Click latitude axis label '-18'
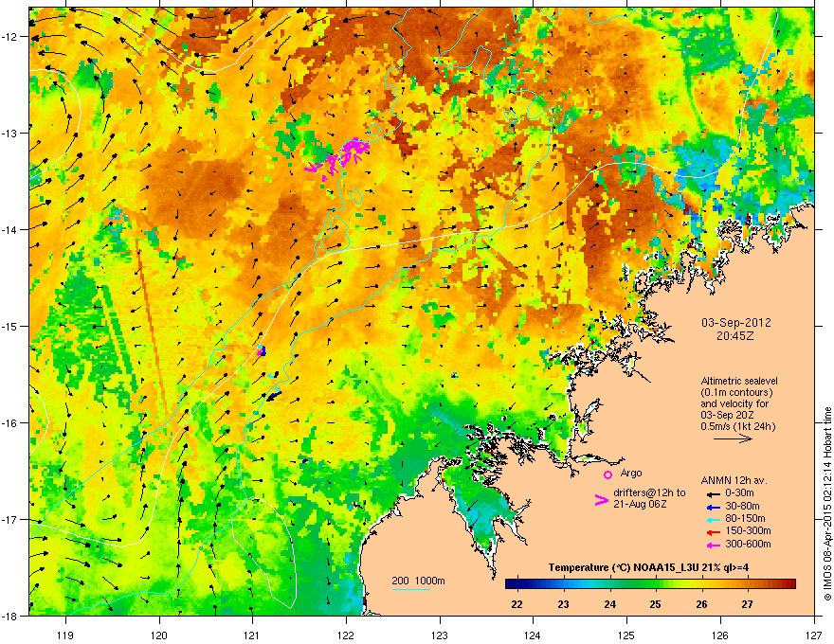Screen dimensions: 834x644 coord(9,616)
